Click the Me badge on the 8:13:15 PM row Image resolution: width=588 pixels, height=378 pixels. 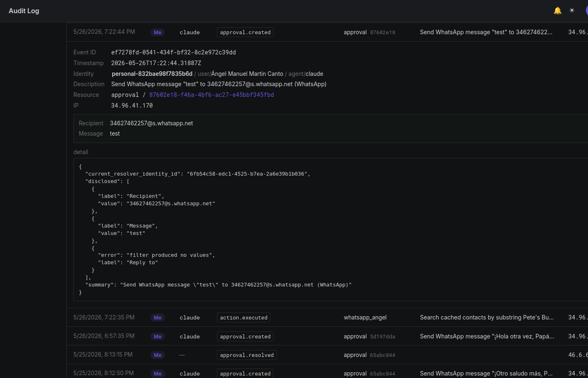158,355
